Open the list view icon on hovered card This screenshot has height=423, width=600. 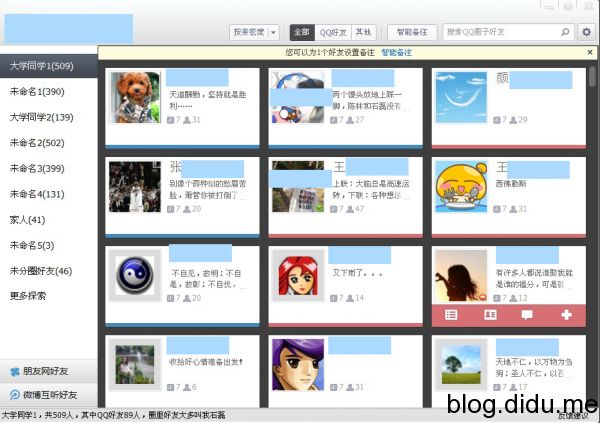pyautogui.click(x=451, y=315)
